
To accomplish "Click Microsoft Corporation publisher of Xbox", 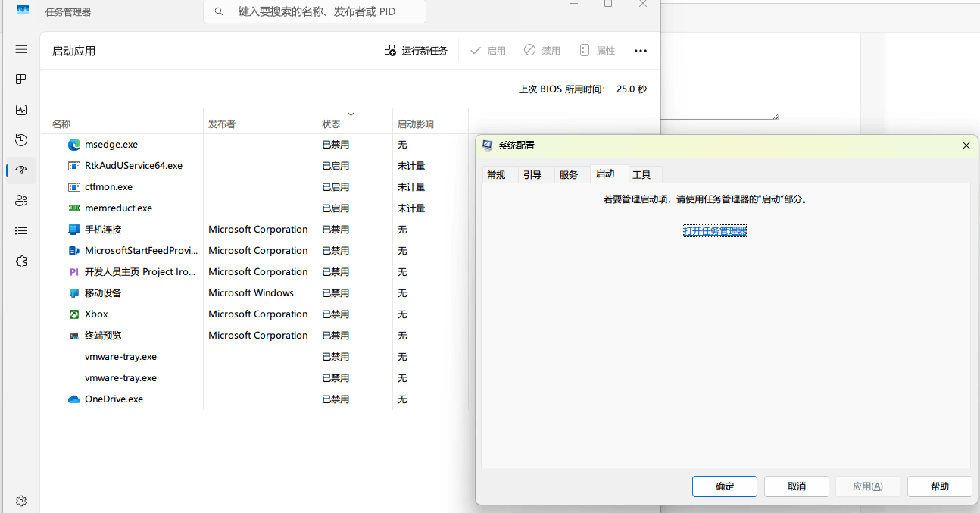I will point(258,314).
